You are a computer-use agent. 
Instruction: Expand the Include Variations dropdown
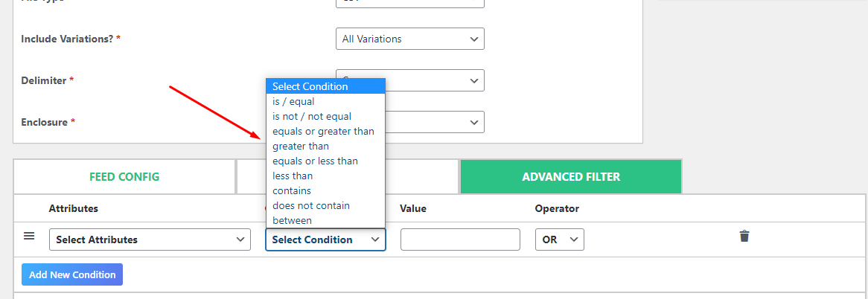[409, 39]
